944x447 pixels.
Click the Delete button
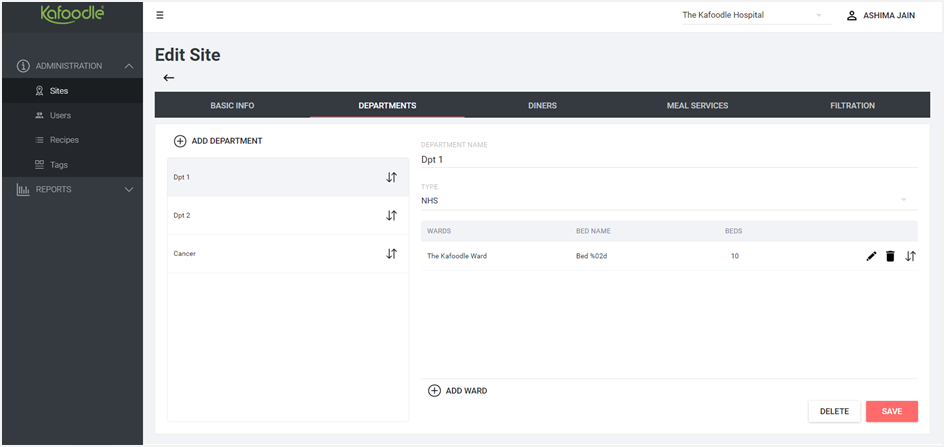(834, 411)
